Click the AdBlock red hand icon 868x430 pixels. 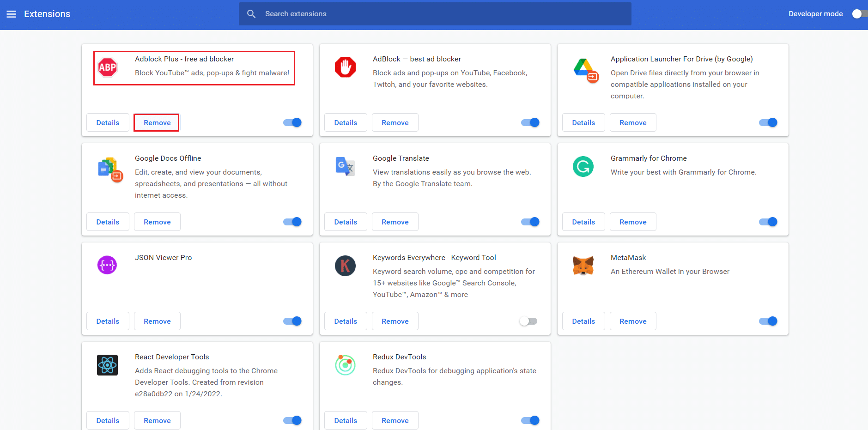(345, 67)
